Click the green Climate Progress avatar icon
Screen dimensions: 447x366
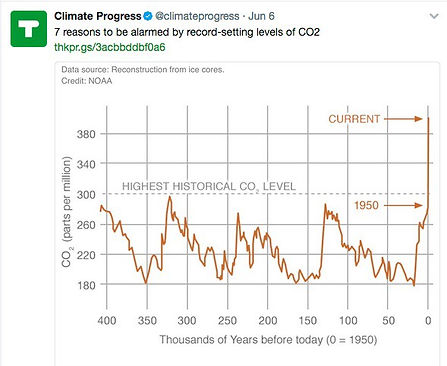(29, 29)
